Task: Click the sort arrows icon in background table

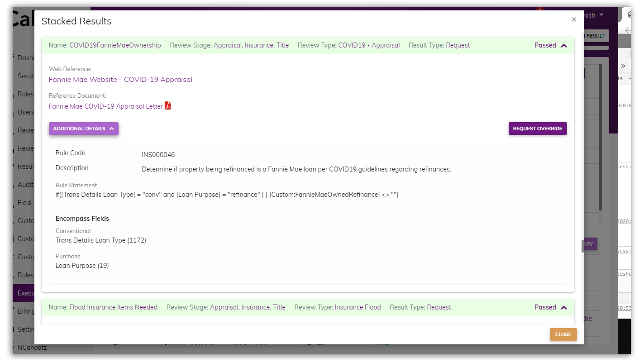Action: pos(596,261)
